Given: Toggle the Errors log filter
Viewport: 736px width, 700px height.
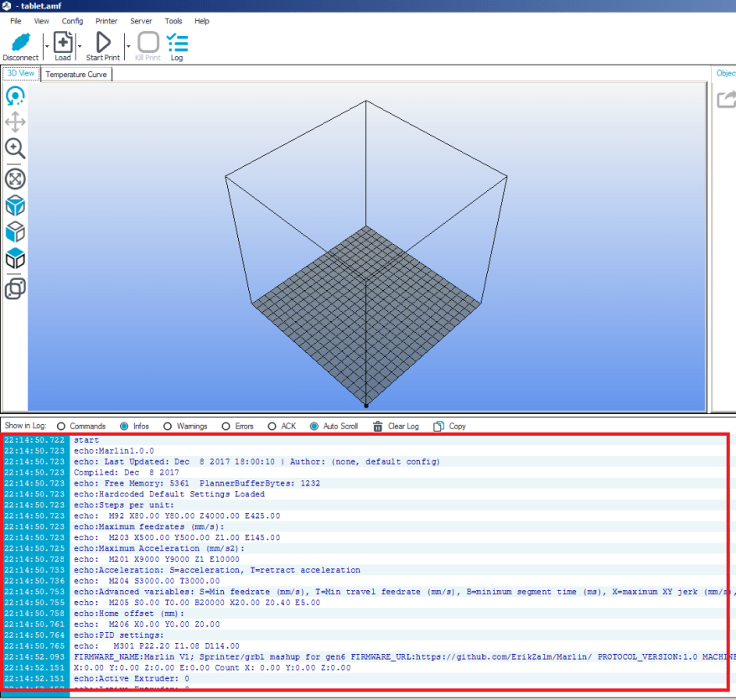Looking at the screenshot, I should pos(225,426).
